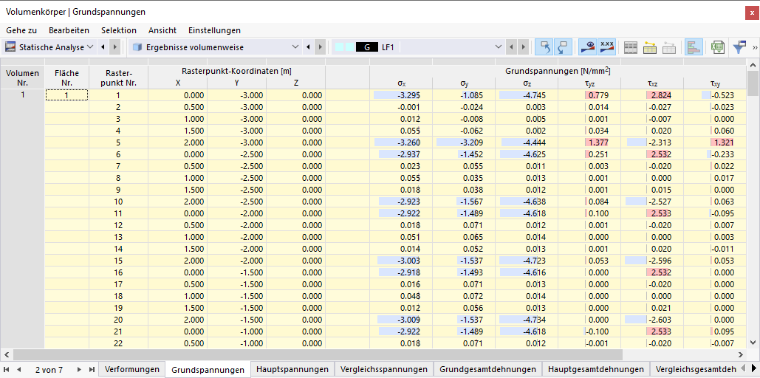Go to previous table page arrow
Image resolution: width=760 pixels, height=378 pixels.
tap(18, 369)
